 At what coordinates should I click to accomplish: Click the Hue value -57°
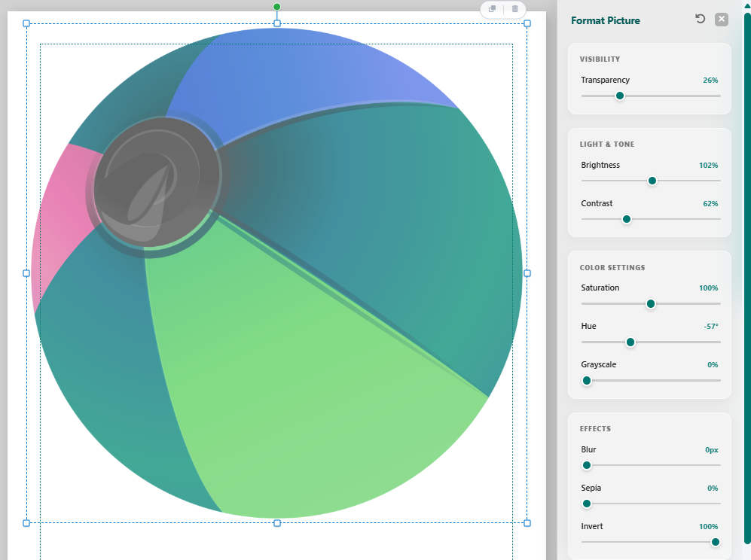[711, 327]
